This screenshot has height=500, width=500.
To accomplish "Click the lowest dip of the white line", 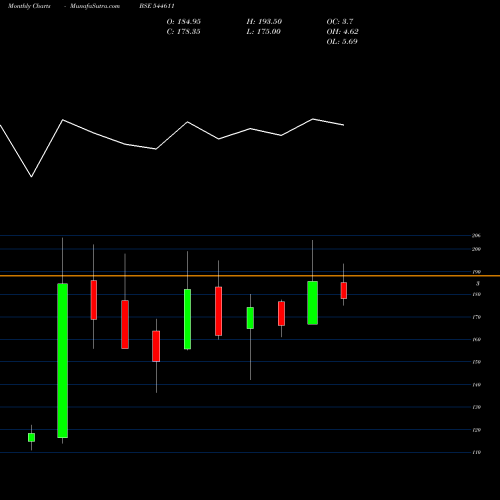I will [x=32, y=176].
